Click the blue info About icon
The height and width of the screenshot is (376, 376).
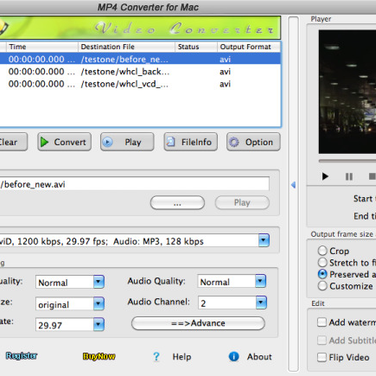point(234,357)
